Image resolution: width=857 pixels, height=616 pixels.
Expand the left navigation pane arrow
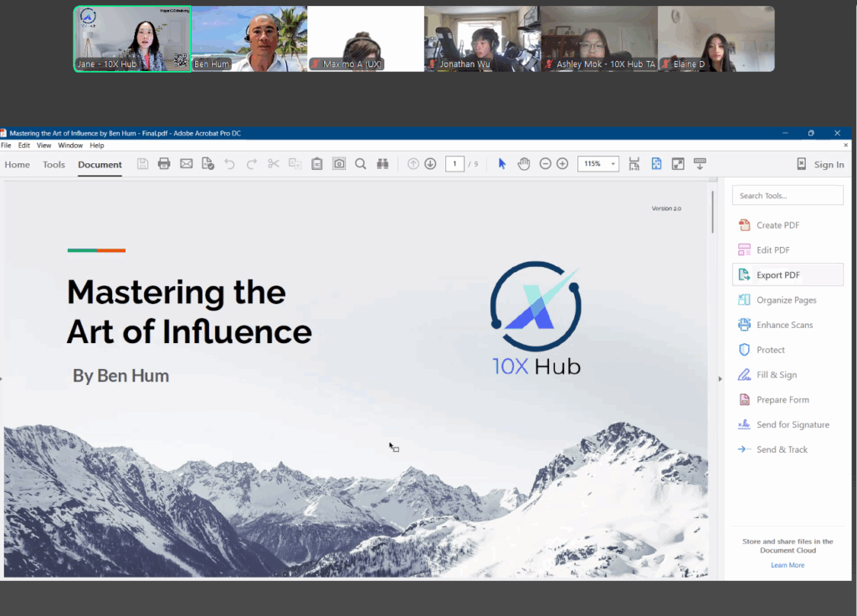[2, 379]
